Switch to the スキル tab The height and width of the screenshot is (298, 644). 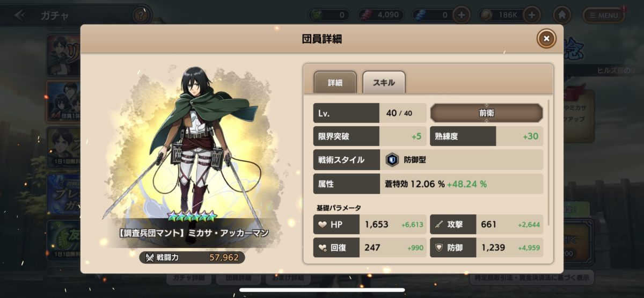(384, 83)
